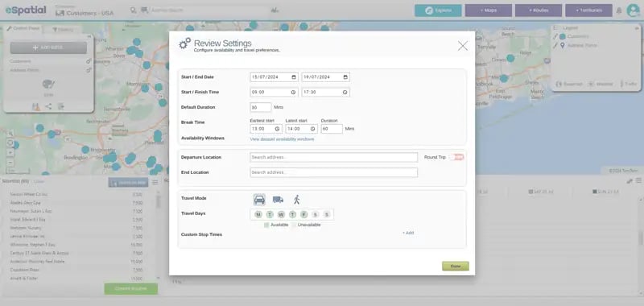Click the End Location address field
644x306 pixels.
click(x=333, y=172)
